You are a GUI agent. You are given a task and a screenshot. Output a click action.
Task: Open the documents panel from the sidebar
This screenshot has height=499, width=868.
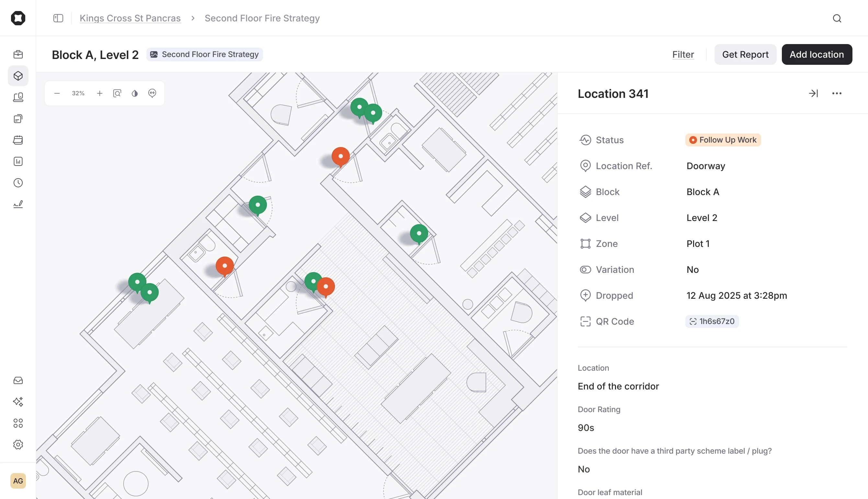click(18, 119)
